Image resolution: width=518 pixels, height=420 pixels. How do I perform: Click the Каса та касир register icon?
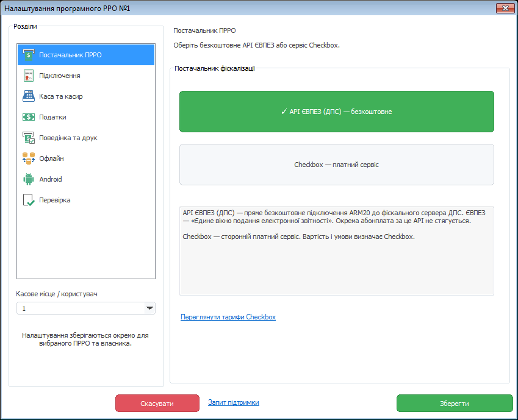pos(29,96)
